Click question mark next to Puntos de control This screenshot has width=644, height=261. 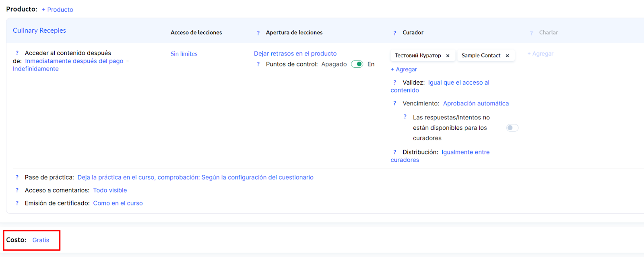tap(258, 64)
